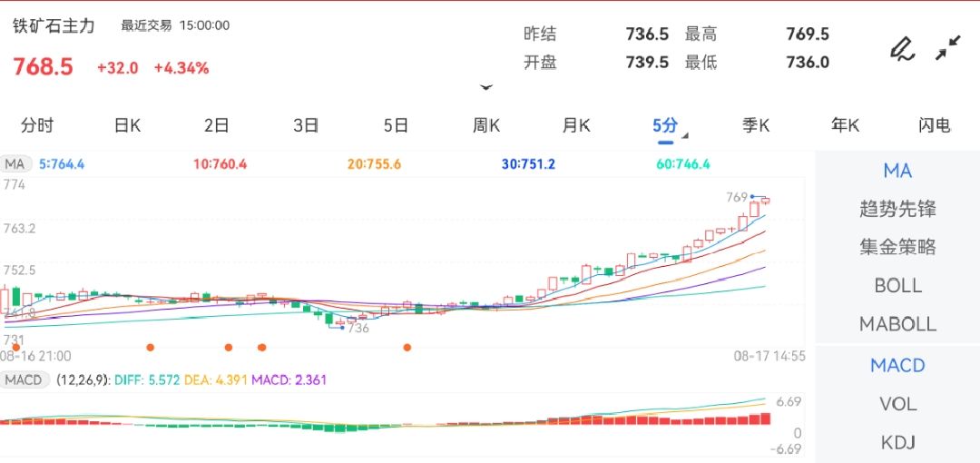Click the 08-16 21:00 start time label

click(35, 357)
